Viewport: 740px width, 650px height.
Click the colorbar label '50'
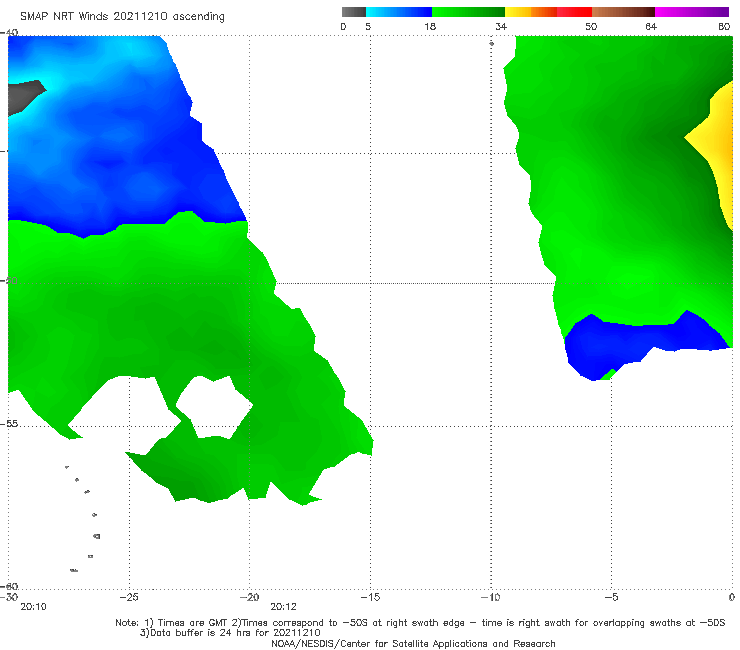click(591, 26)
